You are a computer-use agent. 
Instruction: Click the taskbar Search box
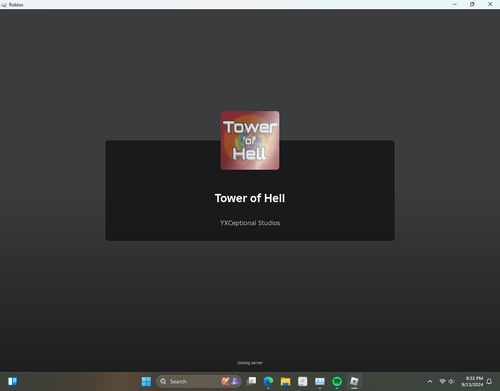pos(199,381)
